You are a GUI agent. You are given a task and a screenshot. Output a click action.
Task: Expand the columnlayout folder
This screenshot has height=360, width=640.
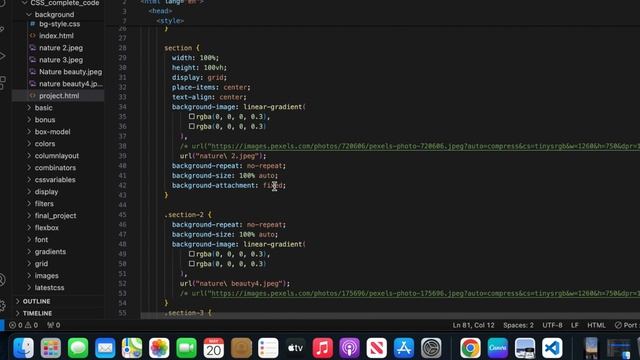pos(57,156)
